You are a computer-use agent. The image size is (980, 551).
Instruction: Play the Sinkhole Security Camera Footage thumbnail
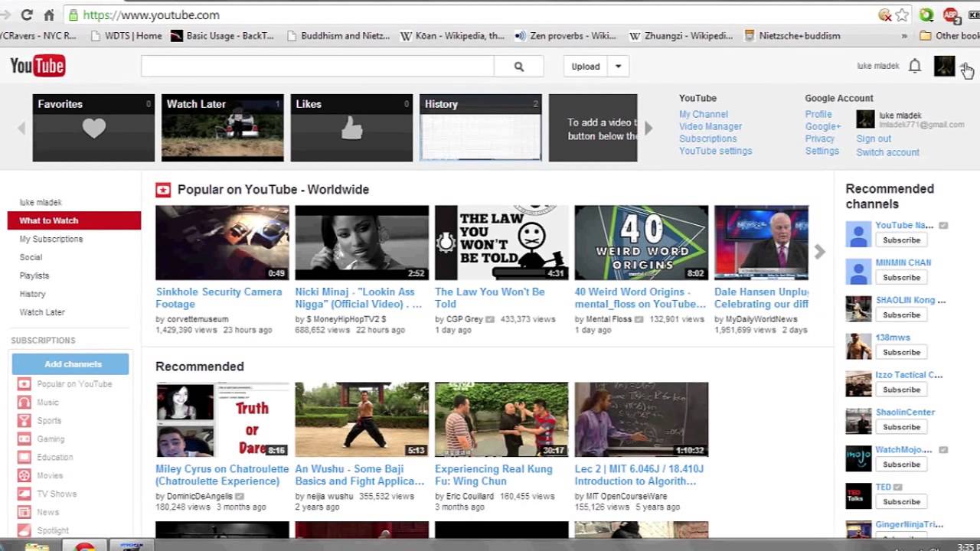point(222,243)
